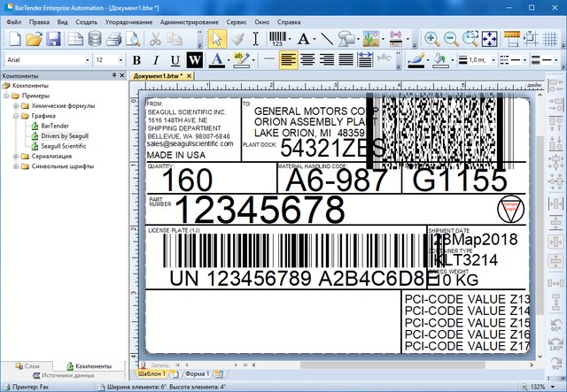Open the Файл menu
The height and width of the screenshot is (392, 567).
point(14,22)
